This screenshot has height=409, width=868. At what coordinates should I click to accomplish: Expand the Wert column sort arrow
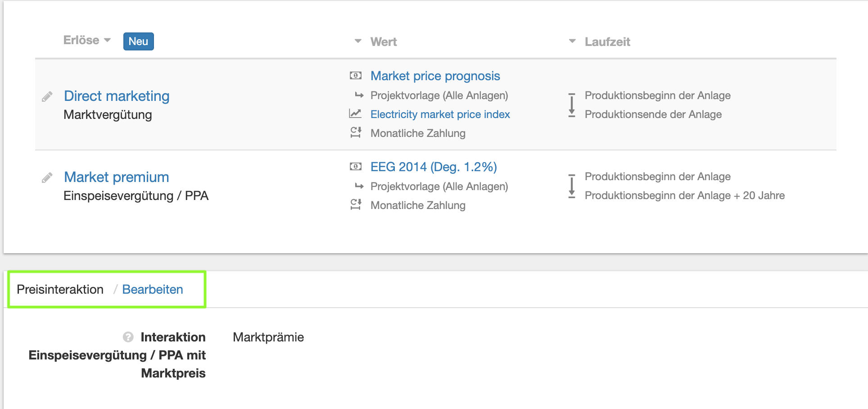pyautogui.click(x=358, y=41)
